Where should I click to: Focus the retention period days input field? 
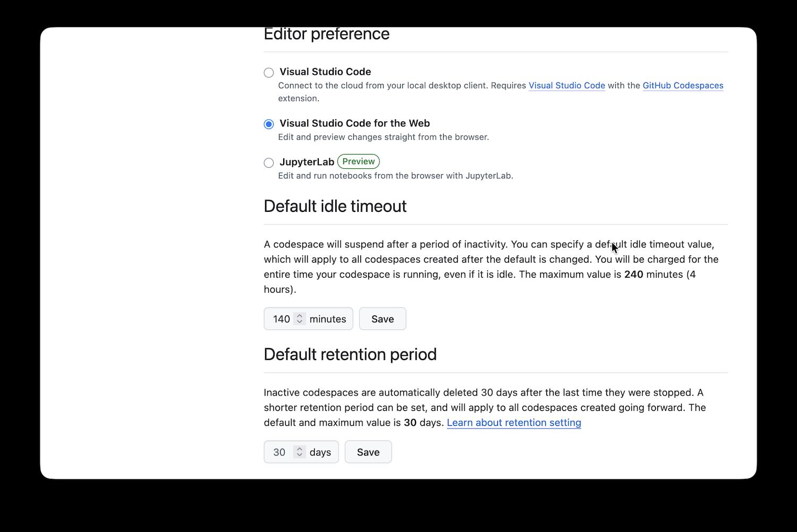pos(279,452)
